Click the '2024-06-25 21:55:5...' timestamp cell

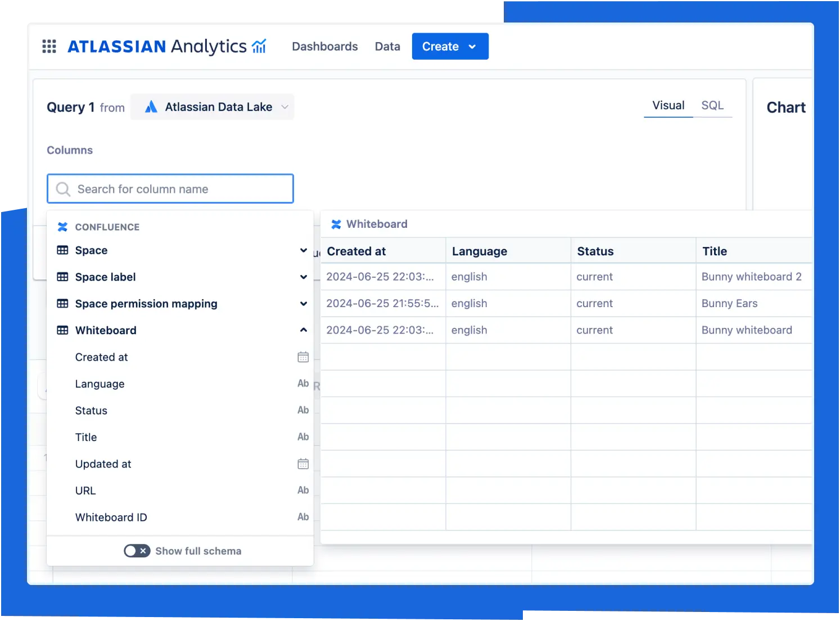[x=383, y=304]
